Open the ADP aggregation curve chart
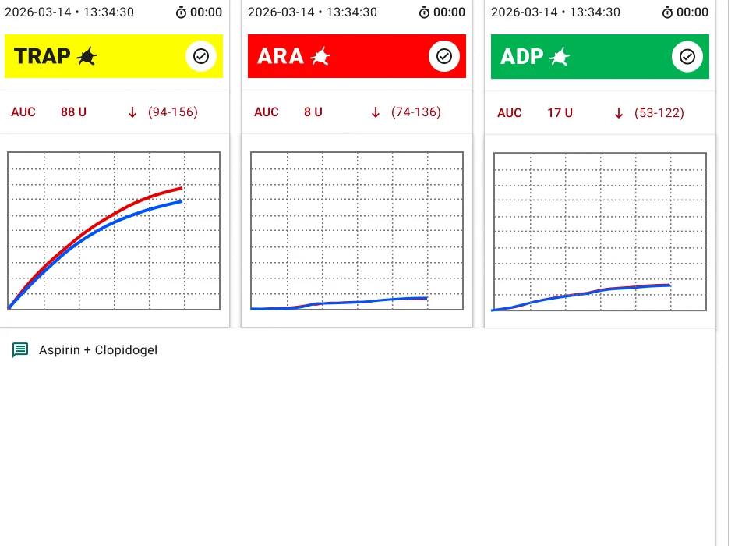This screenshot has height=546, width=756. 600,232
